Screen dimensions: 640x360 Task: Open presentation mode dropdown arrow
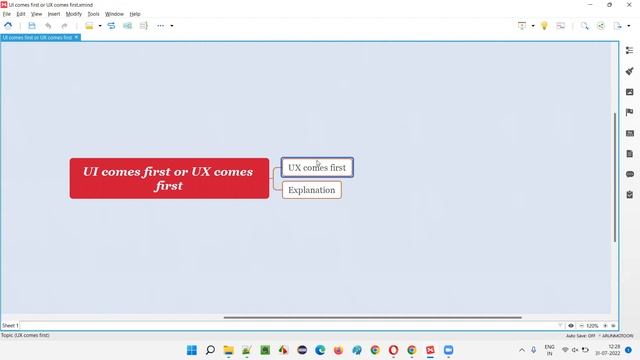pos(533,26)
